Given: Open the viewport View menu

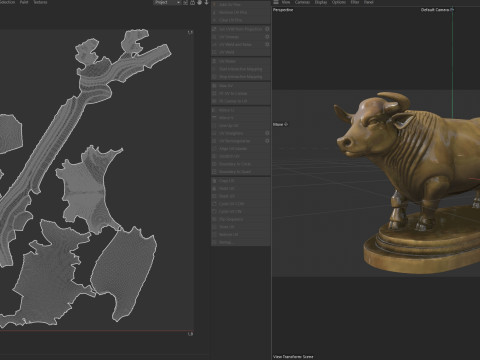Looking at the screenshot, I should click(x=286, y=2).
